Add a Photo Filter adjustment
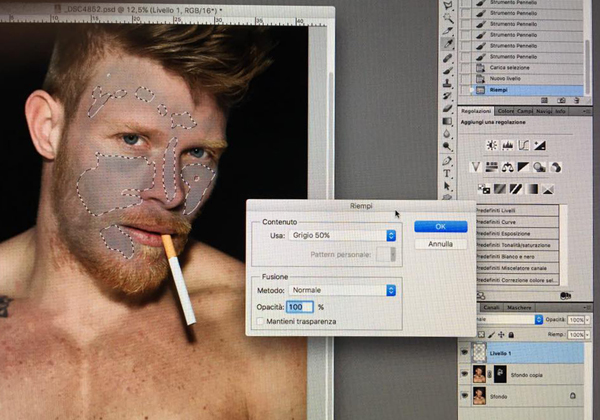 (539, 167)
